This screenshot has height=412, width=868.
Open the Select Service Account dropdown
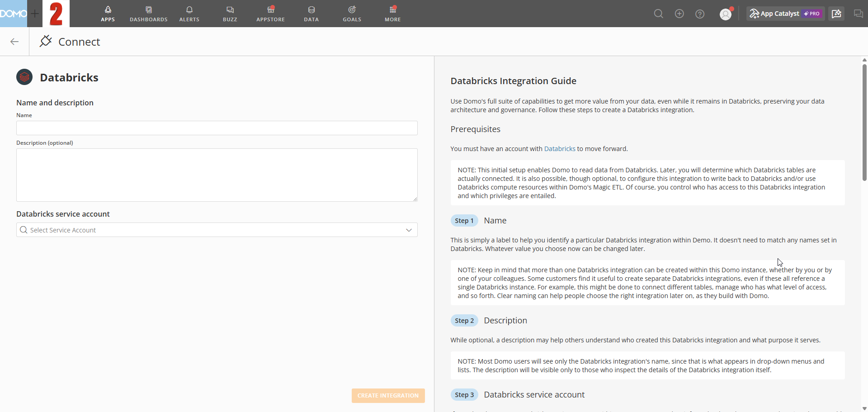click(x=217, y=230)
